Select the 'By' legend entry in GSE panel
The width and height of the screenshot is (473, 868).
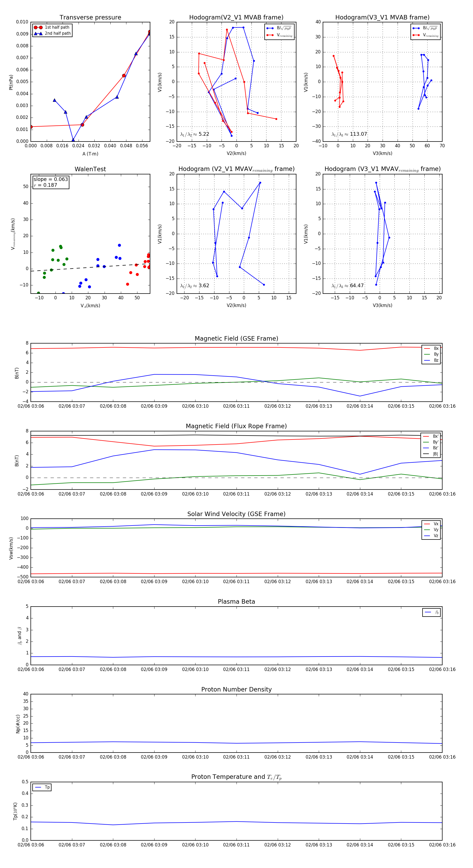(x=431, y=354)
